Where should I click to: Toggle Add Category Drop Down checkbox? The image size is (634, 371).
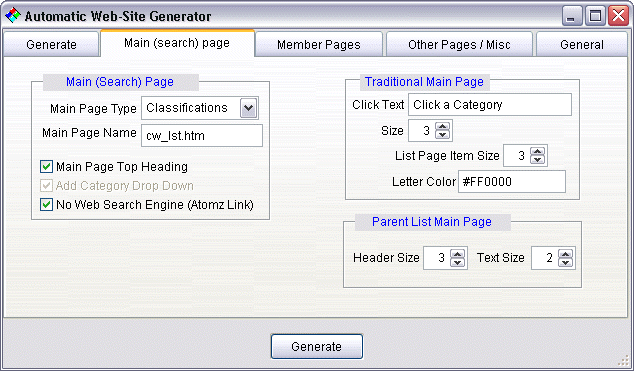tap(46, 186)
